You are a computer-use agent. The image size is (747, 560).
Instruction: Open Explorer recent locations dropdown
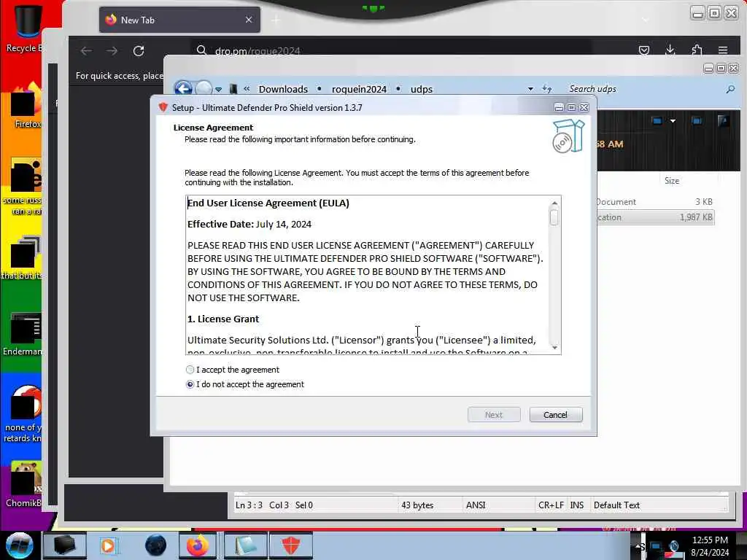219,89
